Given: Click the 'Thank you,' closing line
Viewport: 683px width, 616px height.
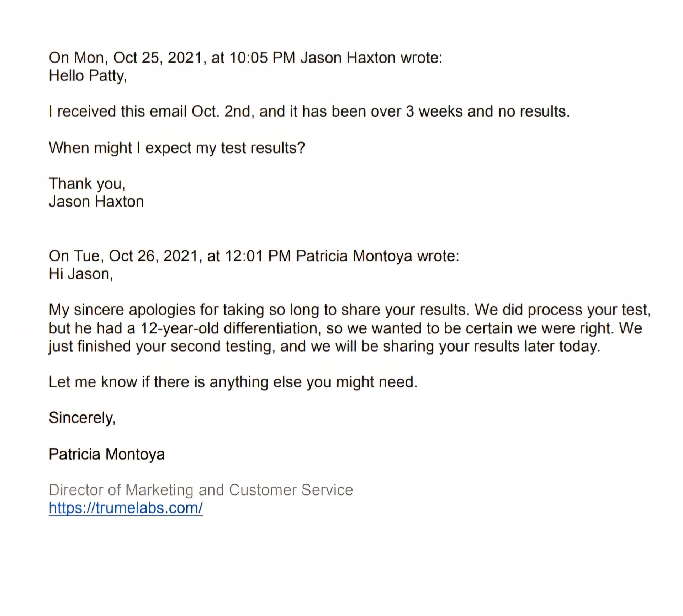Looking at the screenshot, I should tap(87, 184).
